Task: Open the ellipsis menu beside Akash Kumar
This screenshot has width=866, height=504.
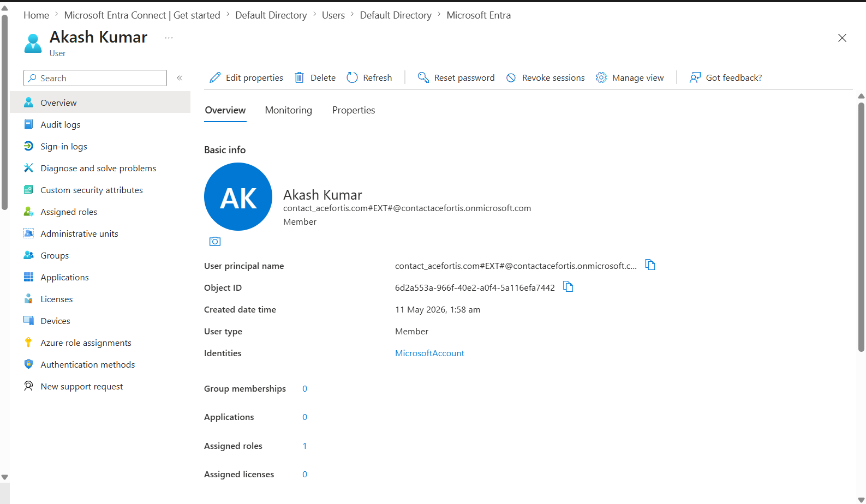Action: coord(169,38)
